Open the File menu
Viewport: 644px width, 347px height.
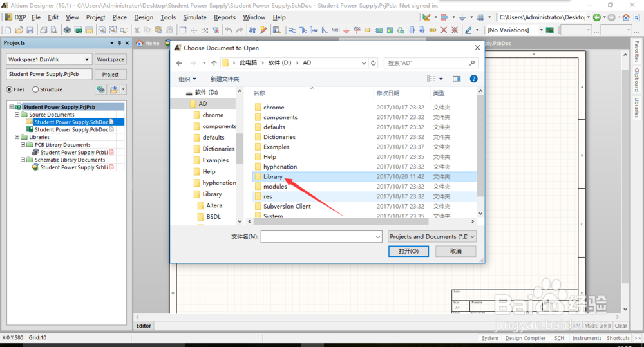click(x=36, y=17)
